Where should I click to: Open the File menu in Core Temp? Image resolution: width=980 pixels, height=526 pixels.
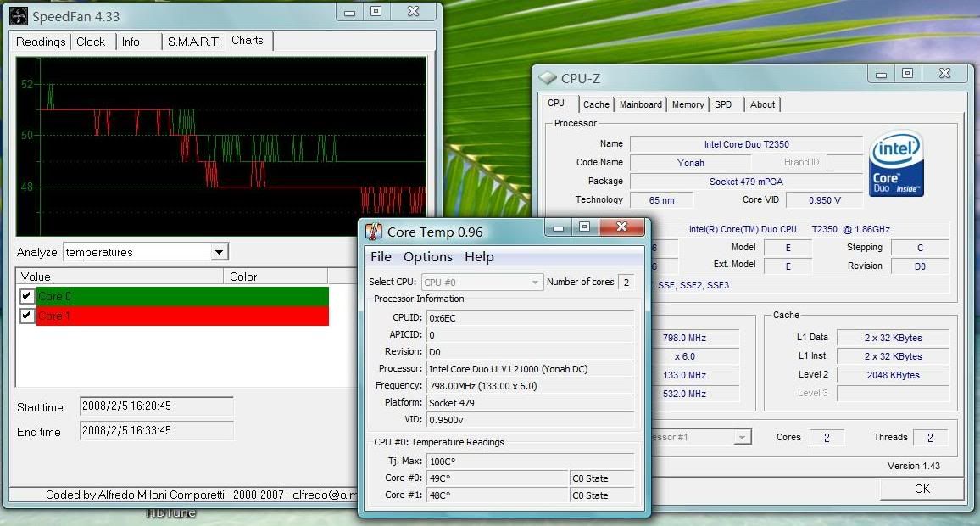(x=381, y=256)
